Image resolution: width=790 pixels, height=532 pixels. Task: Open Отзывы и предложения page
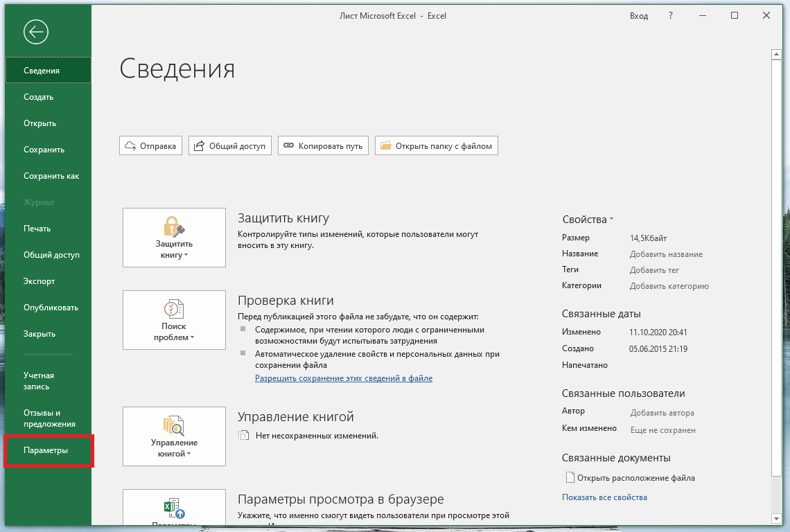pos(49,418)
